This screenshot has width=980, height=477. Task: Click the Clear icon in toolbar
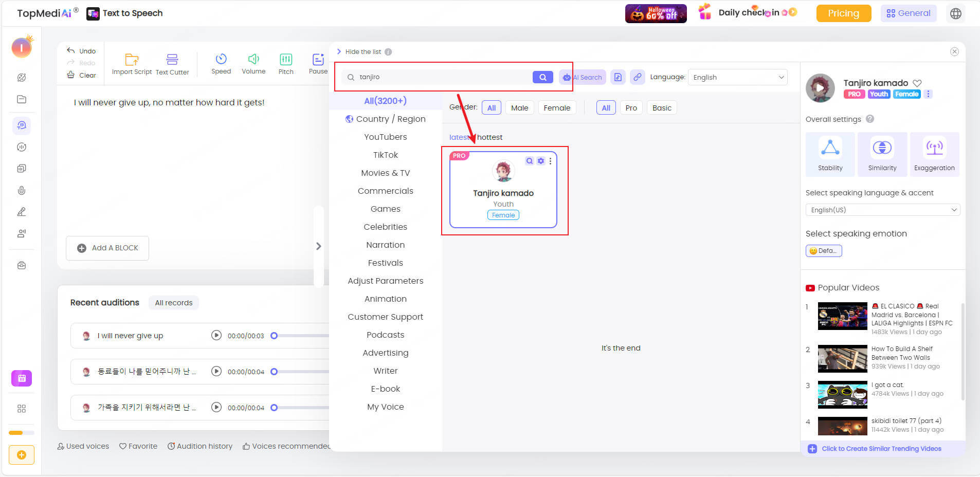tap(71, 75)
